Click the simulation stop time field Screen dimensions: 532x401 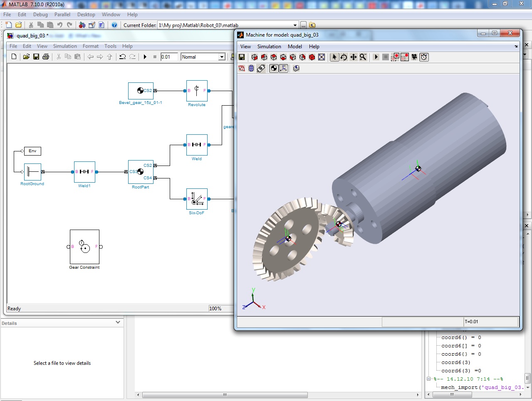(169, 57)
